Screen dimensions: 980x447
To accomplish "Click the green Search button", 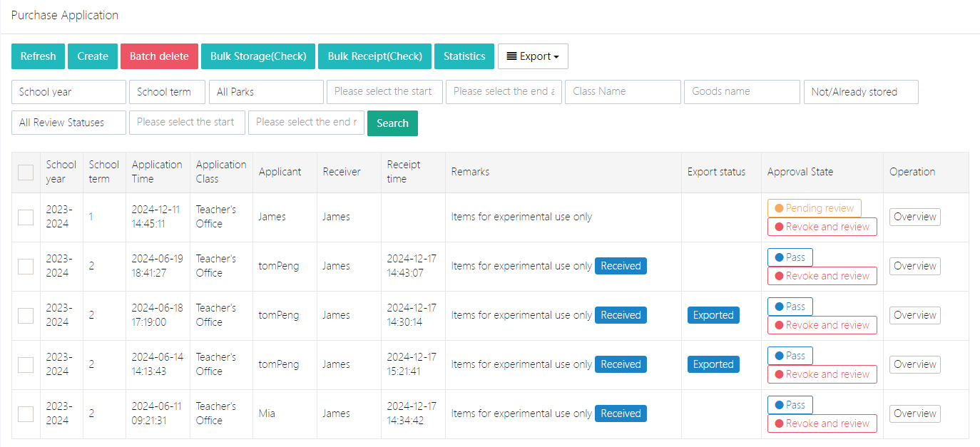I will [x=392, y=123].
